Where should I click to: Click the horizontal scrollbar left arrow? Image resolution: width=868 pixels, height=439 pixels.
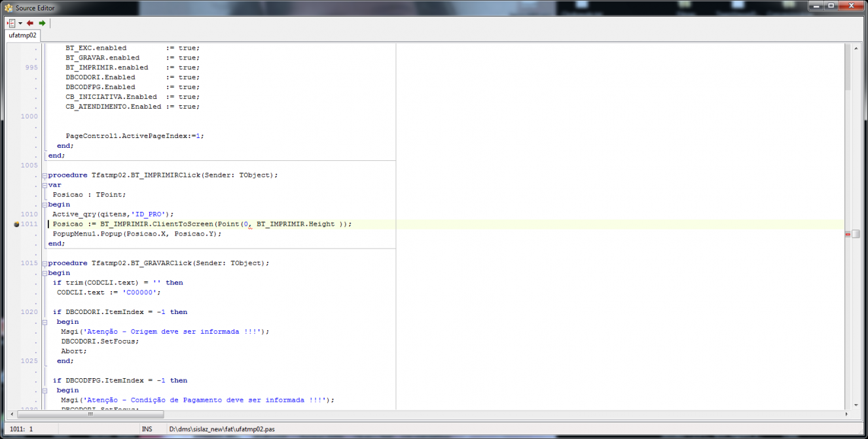[12, 414]
